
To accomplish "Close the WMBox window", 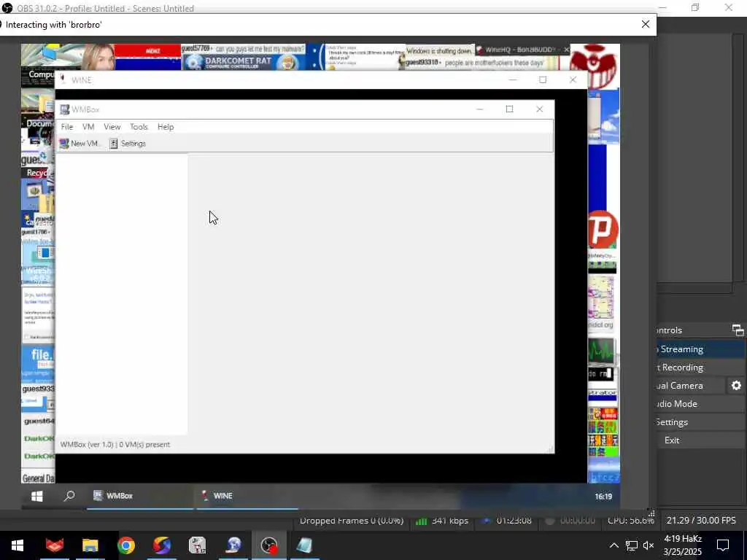I will (x=539, y=109).
